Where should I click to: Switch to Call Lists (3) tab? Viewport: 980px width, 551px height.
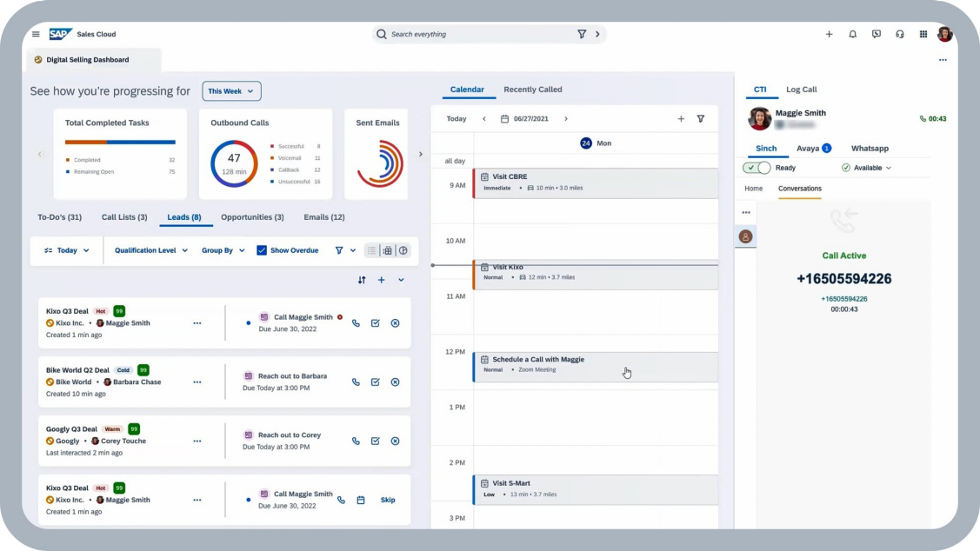click(124, 217)
